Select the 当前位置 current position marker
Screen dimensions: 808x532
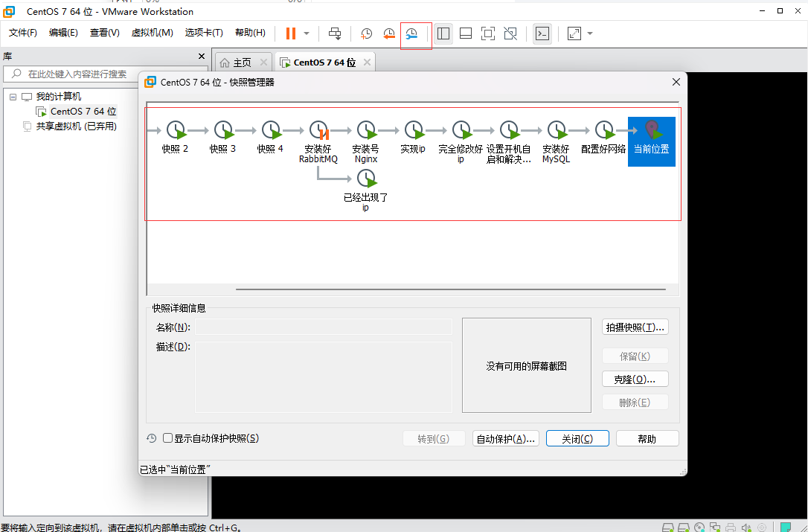coord(651,141)
